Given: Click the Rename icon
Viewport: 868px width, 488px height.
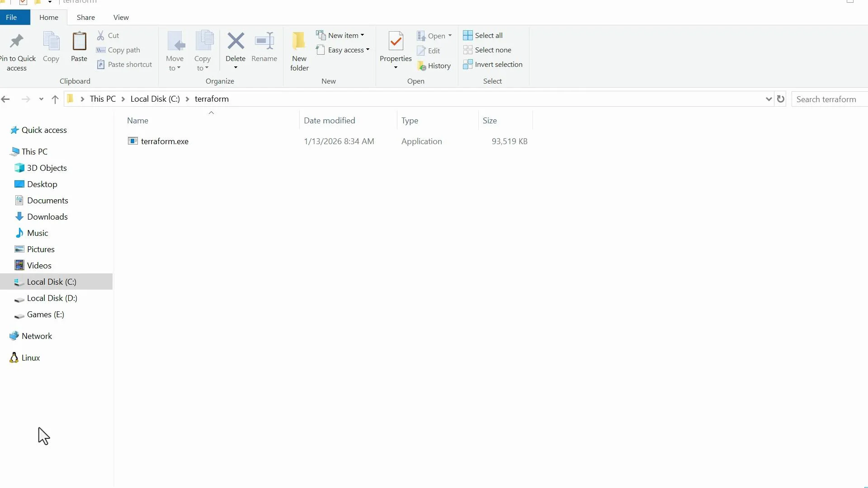Looking at the screenshot, I should click(x=264, y=41).
